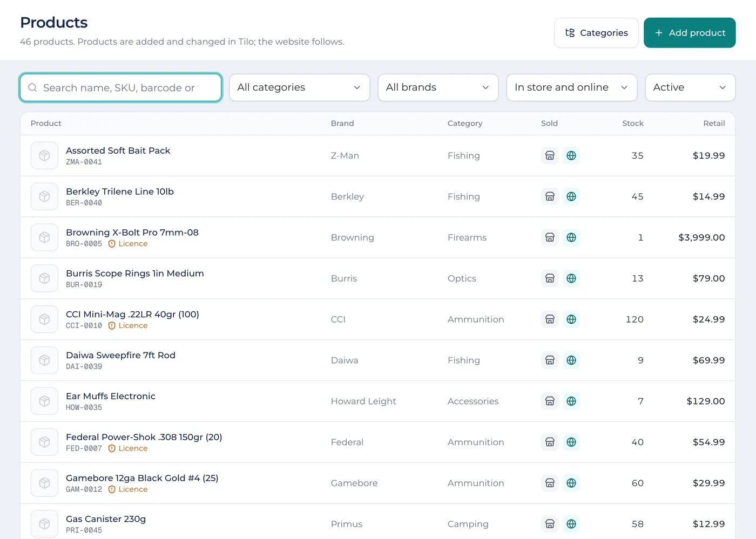Click the online globe icon for Berkley Trilene Line
756x539 pixels.
tap(571, 196)
